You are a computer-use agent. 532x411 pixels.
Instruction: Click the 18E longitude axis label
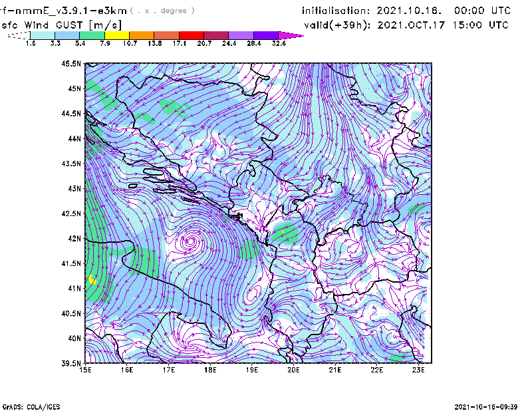pos(211,370)
